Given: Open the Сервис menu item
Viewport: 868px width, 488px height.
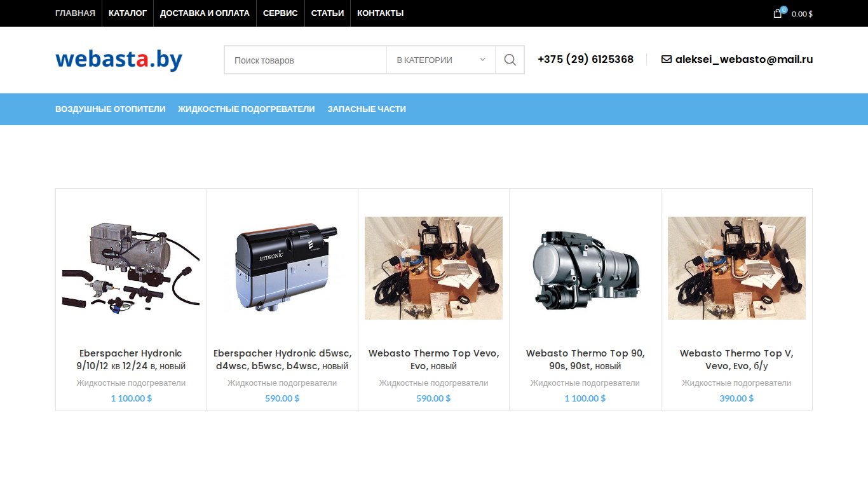Looking at the screenshot, I should coord(280,13).
